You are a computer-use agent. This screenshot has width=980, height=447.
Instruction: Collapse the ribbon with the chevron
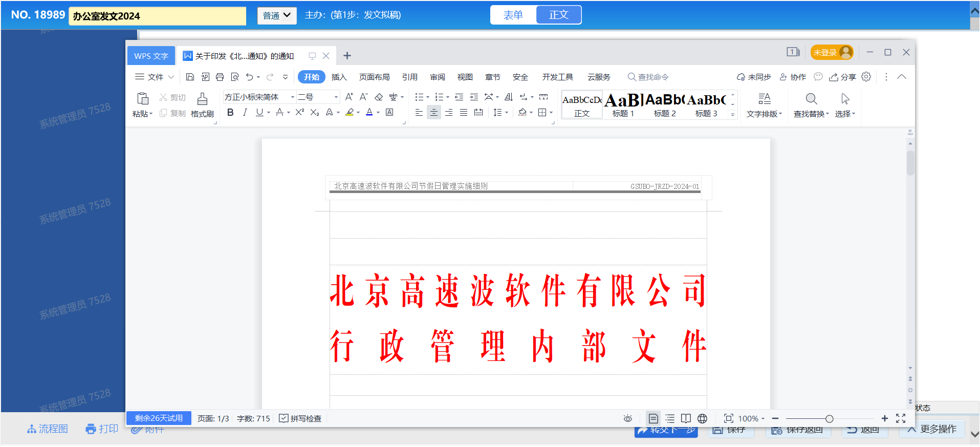click(902, 77)
